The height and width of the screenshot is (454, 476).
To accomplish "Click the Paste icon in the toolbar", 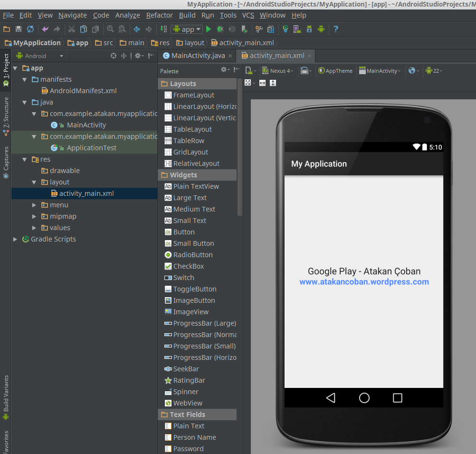I will pos(95,29).
